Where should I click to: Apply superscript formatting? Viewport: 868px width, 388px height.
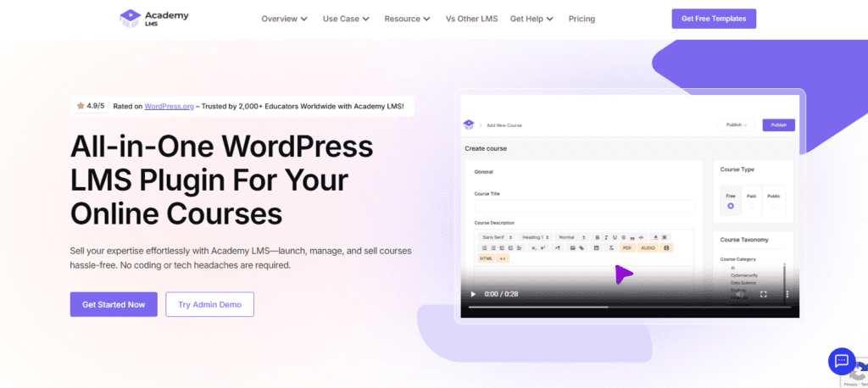[543, 248]
